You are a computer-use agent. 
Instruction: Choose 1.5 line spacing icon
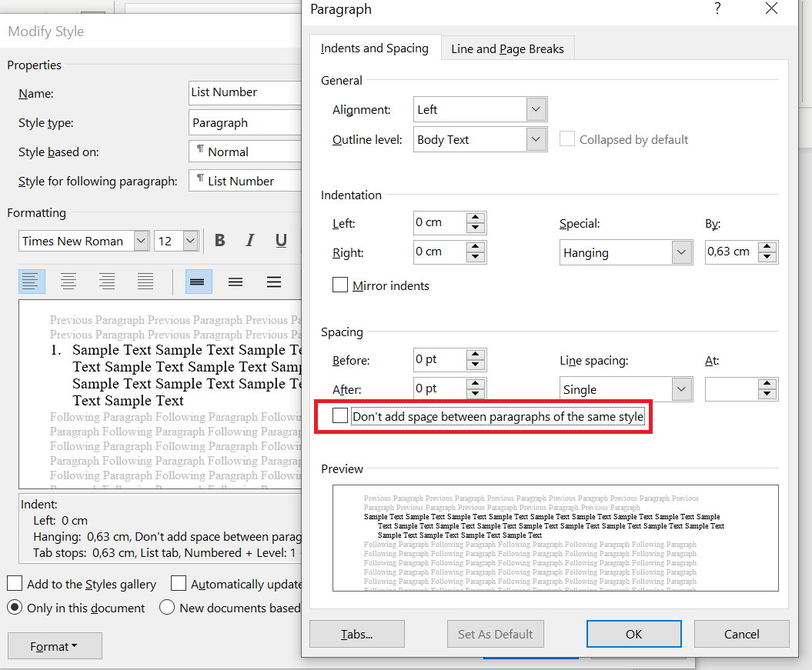pos(236,282)
